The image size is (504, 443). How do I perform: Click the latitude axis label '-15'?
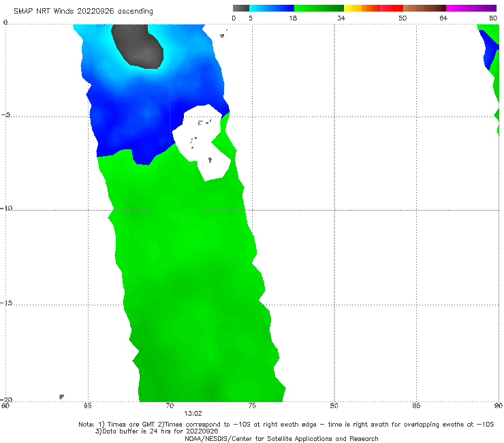tap(6, 303)
